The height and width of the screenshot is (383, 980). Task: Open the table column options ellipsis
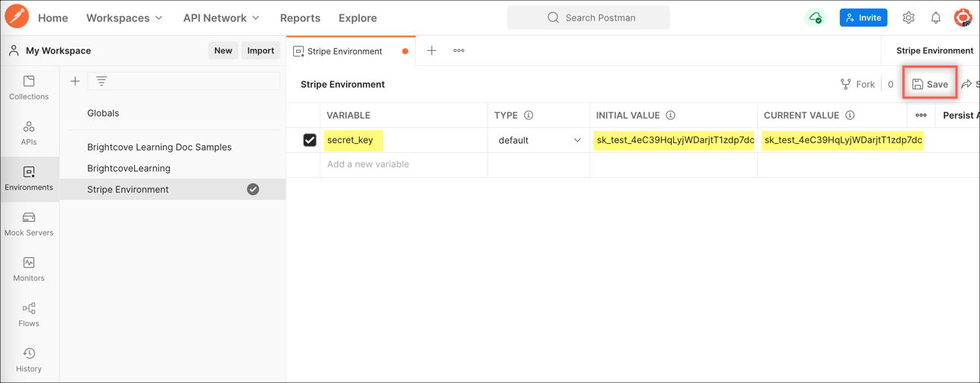click(921, 115)
